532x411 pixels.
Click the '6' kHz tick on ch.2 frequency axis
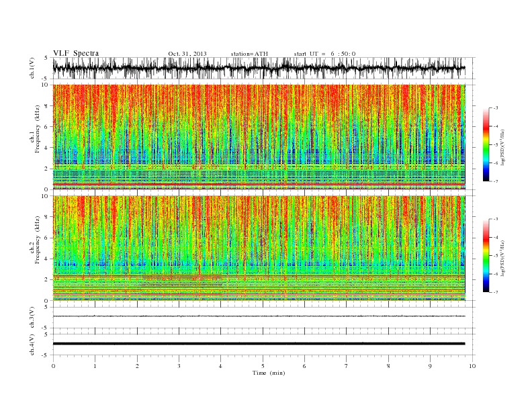(x=47, y=238)
